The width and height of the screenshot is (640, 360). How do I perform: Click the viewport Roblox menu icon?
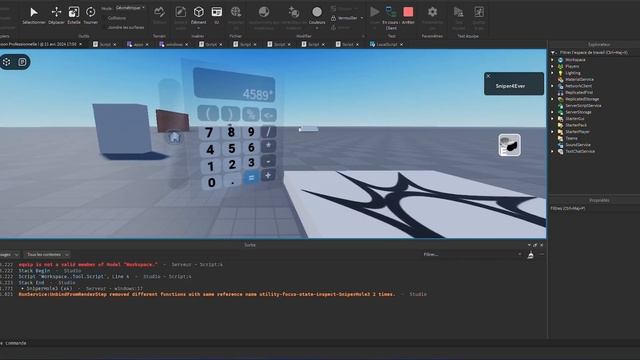click(7, 62)
